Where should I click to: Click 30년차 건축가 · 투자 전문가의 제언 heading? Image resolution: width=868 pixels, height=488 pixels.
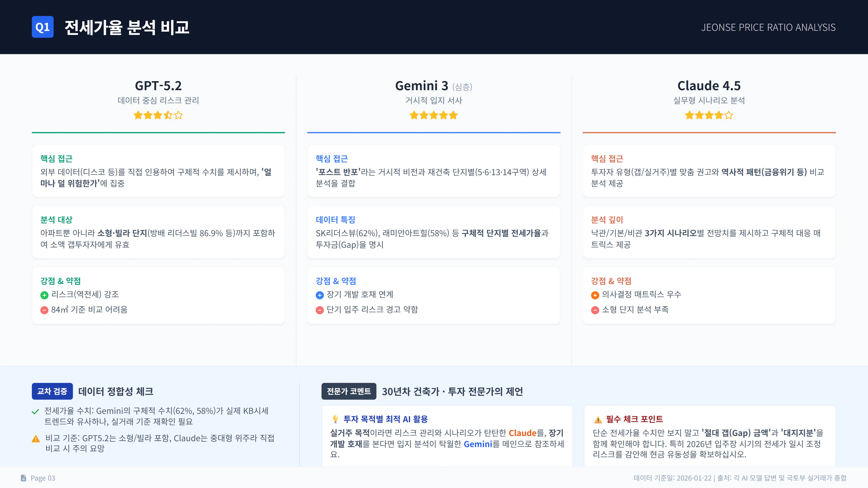coord(452,391)
